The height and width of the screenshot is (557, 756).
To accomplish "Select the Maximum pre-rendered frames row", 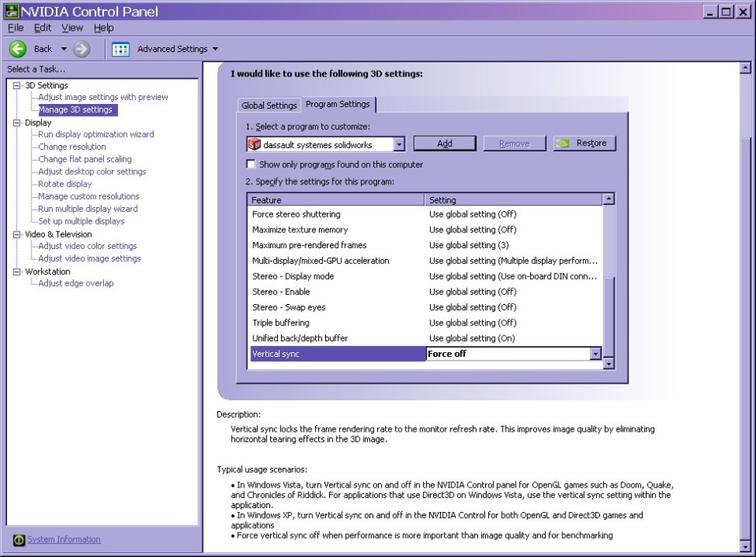I will [425, 245].
